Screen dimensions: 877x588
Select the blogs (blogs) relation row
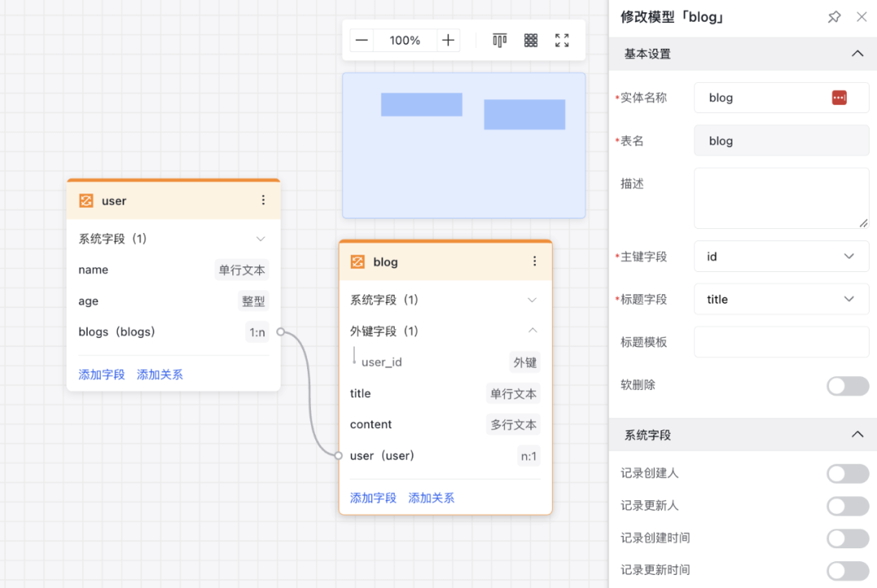click(174, 331)
